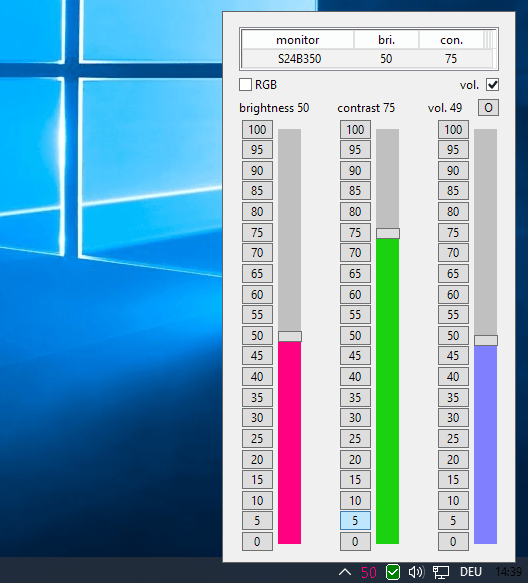Image resolution: width=528 pixels, height=583 pixels.
Task: Click the O button next to vol. 49
Action: click(x=488, y=108)
